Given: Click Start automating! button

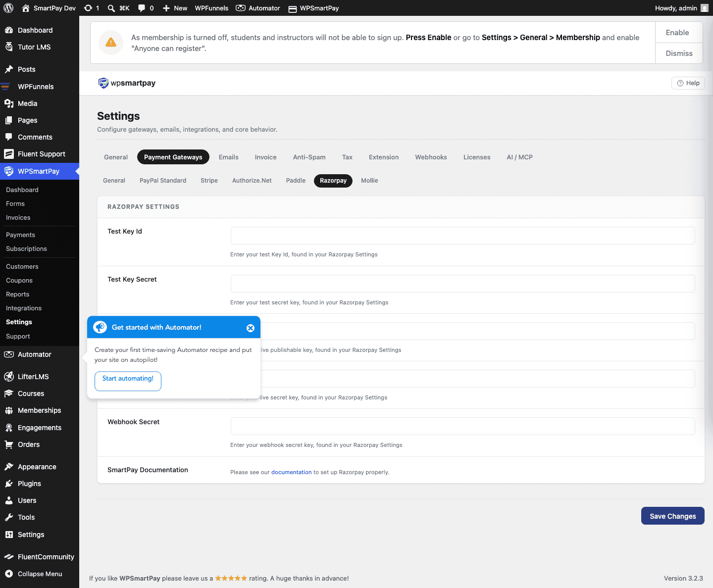Looking at the screenshot, I should coord(128,381).
